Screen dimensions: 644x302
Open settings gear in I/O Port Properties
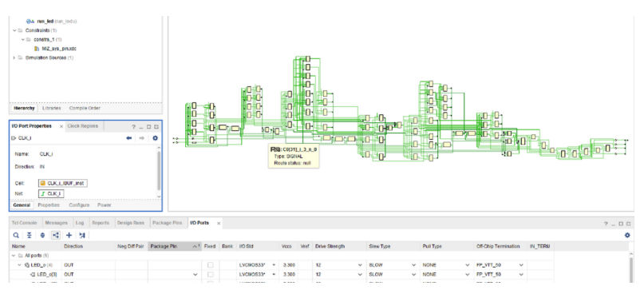click(x=155, y=138)
